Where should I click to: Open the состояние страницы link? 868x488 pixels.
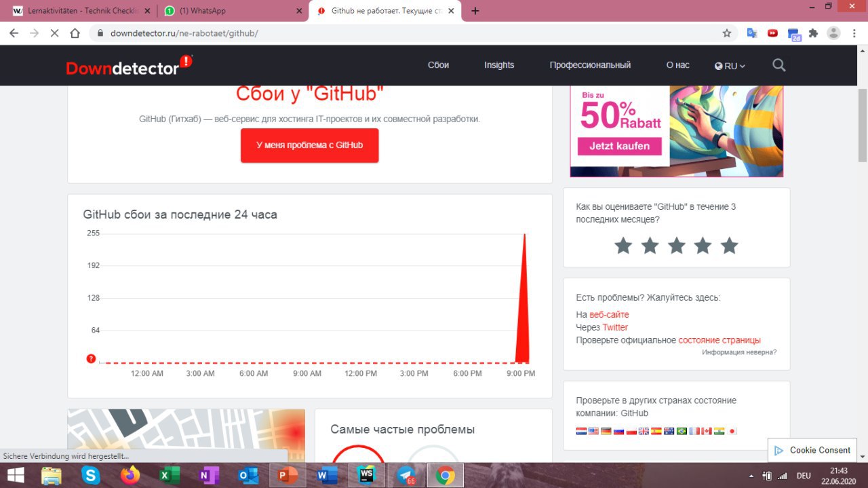pyautogui.click(x=719, y=340)
